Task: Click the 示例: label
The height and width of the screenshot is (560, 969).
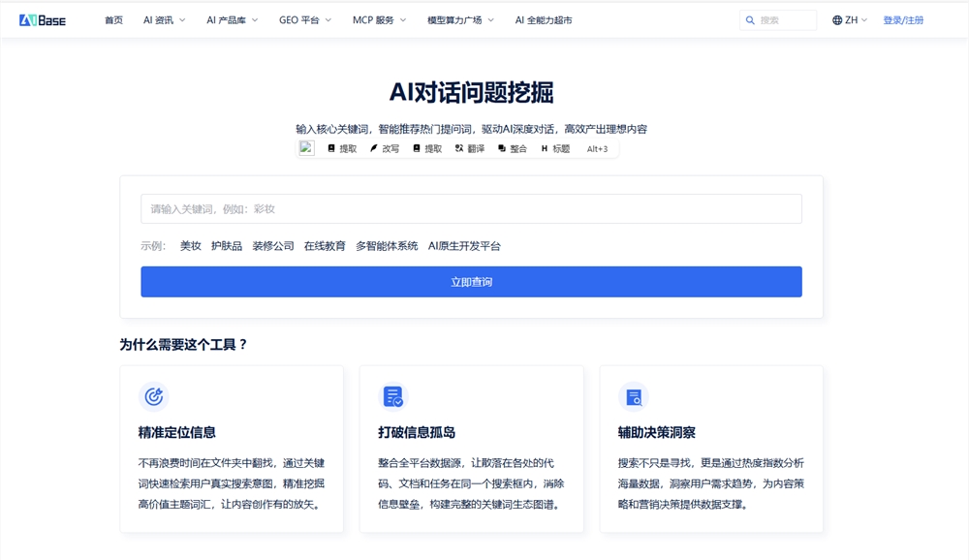Action: [153, 246]
